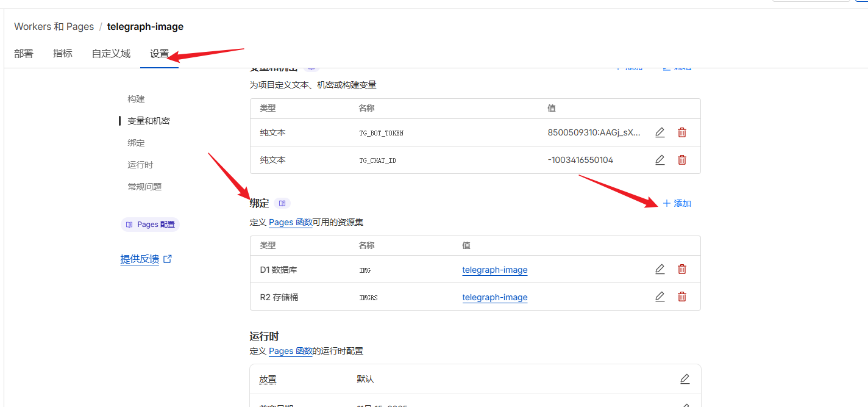Image resolution: width=868 pixels, height=407 pixels.
Task: Edit the TG_BOT_TOKEN variable
Action: point(660,132)
